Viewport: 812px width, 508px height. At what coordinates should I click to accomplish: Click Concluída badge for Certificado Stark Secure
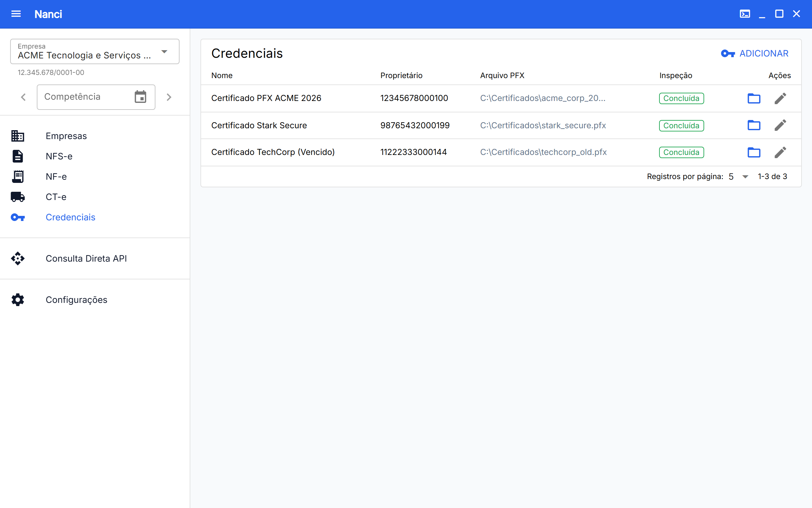point(681,126)
